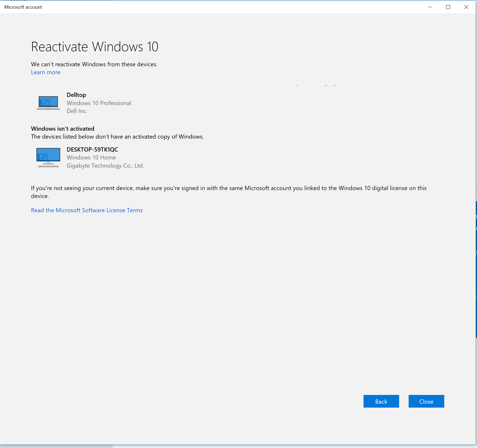477x448 pixels.
Task: Click the Dell Inc. manufacturer text
Action: tap(77, 111)
